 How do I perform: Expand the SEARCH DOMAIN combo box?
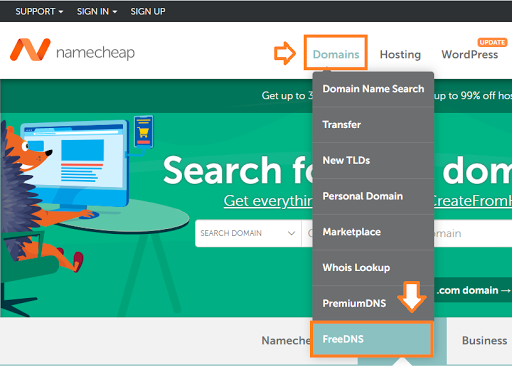click(x=248, y=233)
